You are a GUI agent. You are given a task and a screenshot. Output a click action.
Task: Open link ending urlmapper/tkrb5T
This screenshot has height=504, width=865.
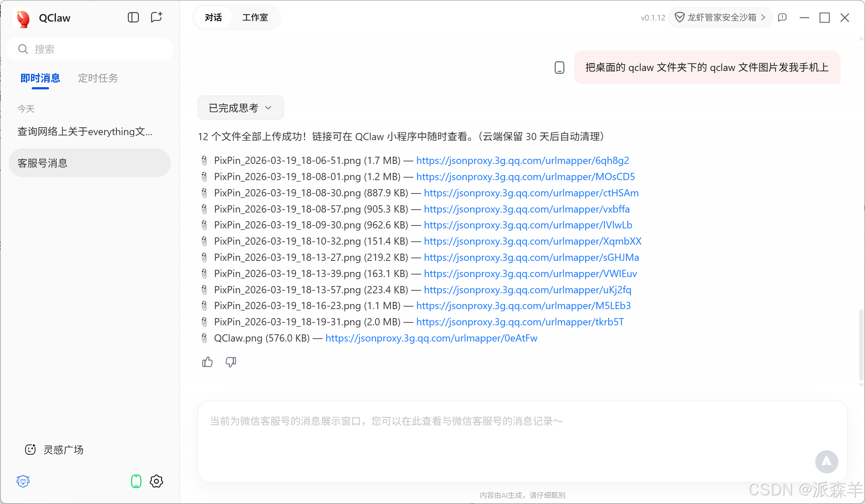tap(520, 322)
